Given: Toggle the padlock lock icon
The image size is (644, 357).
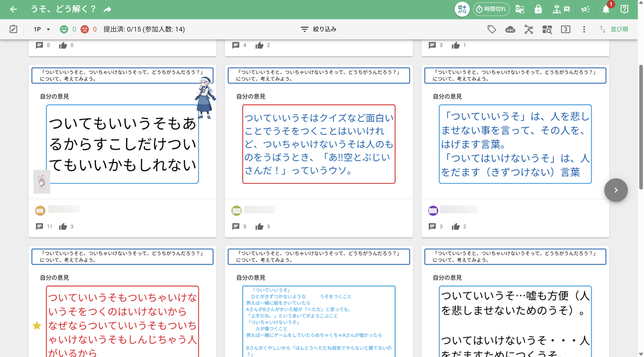Looking at the screenshot, I should tap(538, 9).
